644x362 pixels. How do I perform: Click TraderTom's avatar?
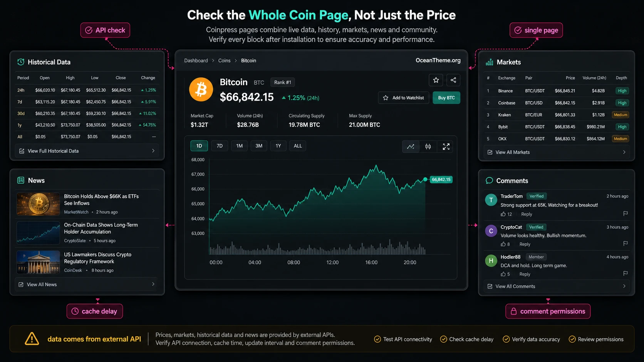point(491,200)
